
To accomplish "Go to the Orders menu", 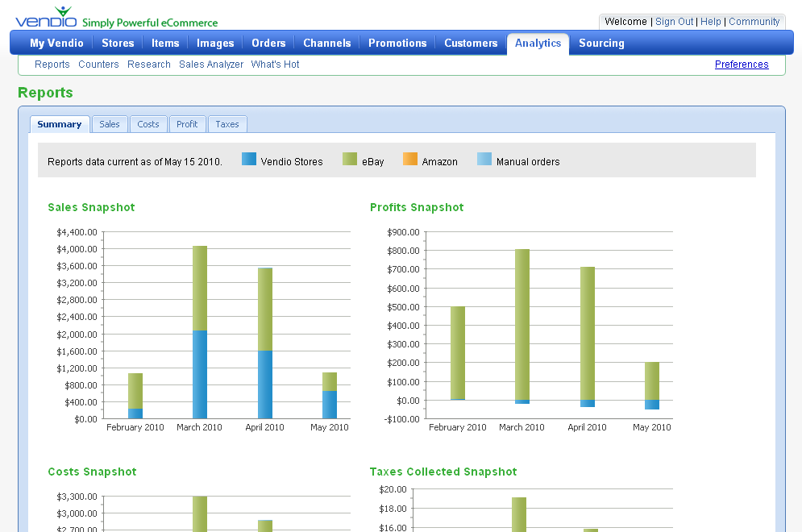I will coord(268,44).
